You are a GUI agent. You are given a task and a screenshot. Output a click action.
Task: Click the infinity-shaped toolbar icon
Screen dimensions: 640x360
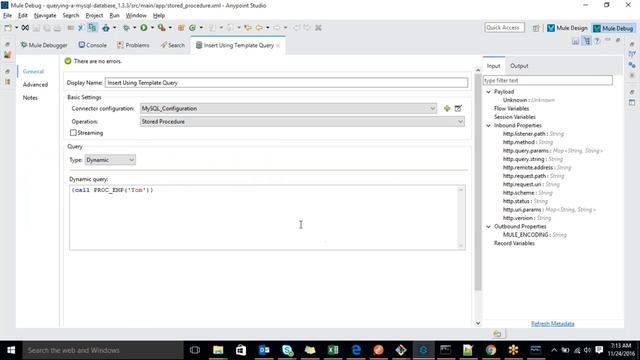tap(25, 28)
